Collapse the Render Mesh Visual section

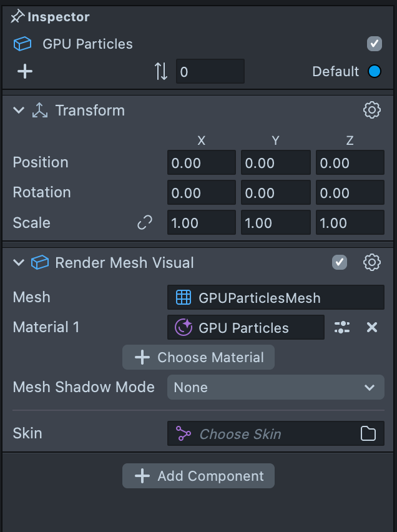pos(19,263)
